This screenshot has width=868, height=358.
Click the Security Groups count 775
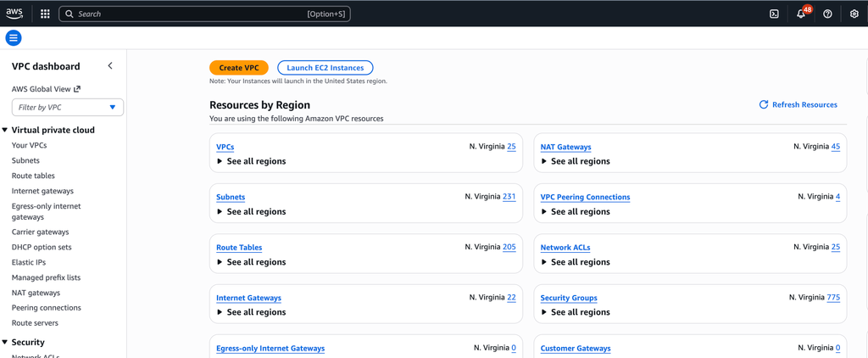[x=834, y=297]
